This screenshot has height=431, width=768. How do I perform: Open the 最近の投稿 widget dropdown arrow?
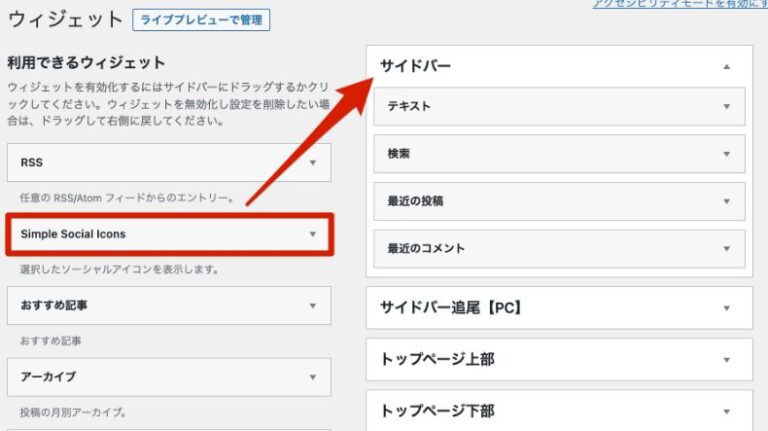(727, 201)
